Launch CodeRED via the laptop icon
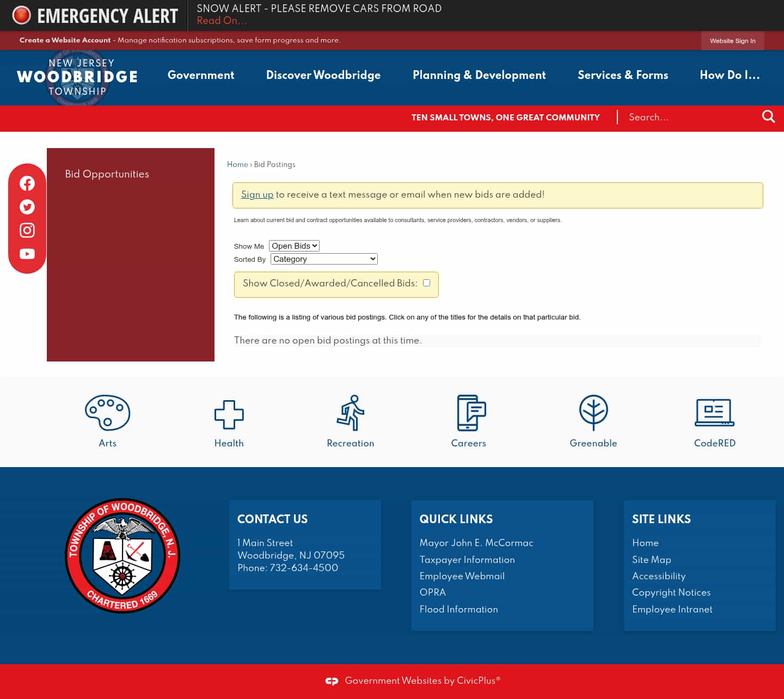This screenshot has height=699, width=784. (714, 413)
